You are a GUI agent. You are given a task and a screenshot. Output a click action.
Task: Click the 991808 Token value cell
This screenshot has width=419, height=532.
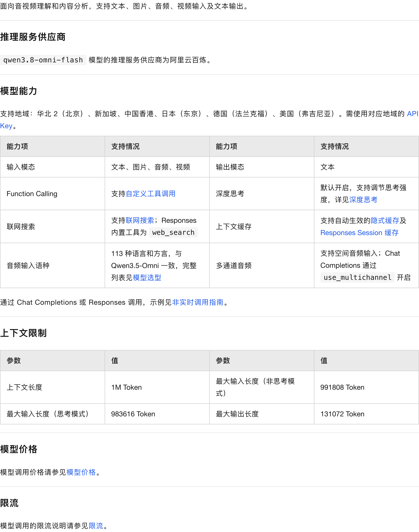366,387
